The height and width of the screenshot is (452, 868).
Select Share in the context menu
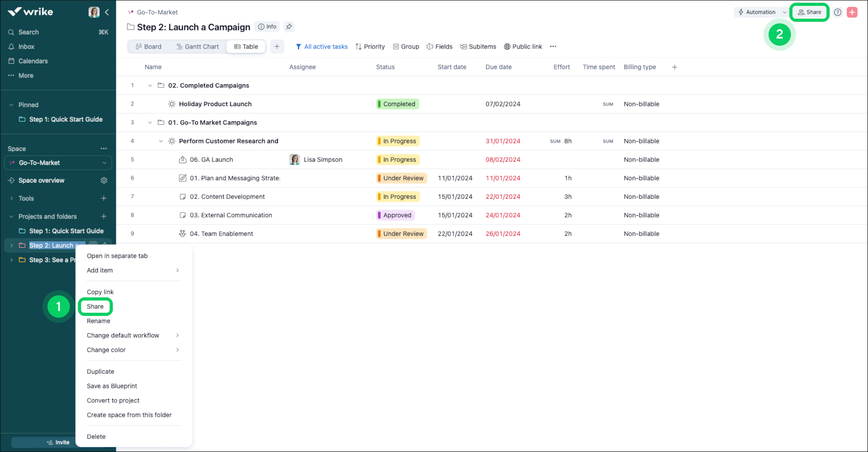95,307
